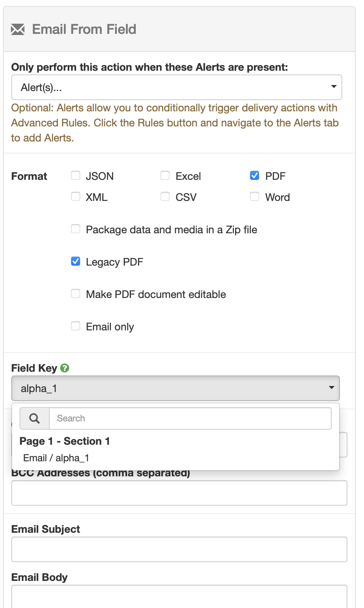
Task: Uncheck the PDF format checkbox
Action: 255,176
